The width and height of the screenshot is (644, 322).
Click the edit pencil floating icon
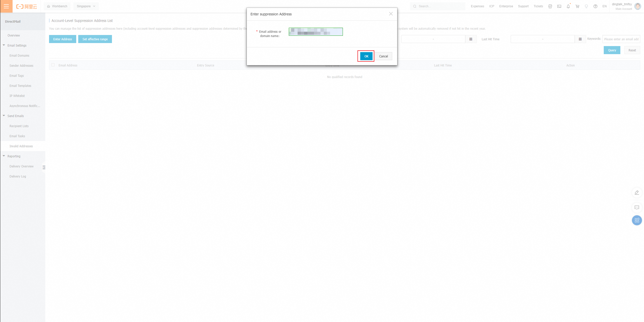tap(637, 193)
